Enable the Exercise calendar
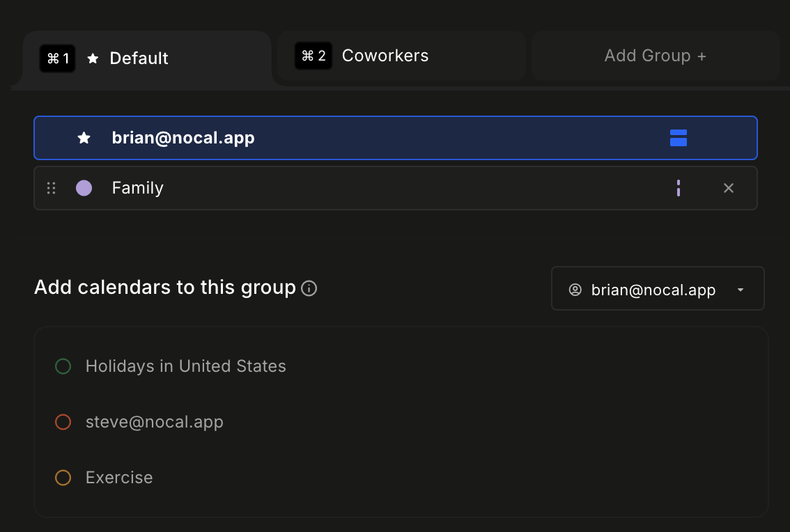This screenshot has height=532, width=790. point(63,478)
